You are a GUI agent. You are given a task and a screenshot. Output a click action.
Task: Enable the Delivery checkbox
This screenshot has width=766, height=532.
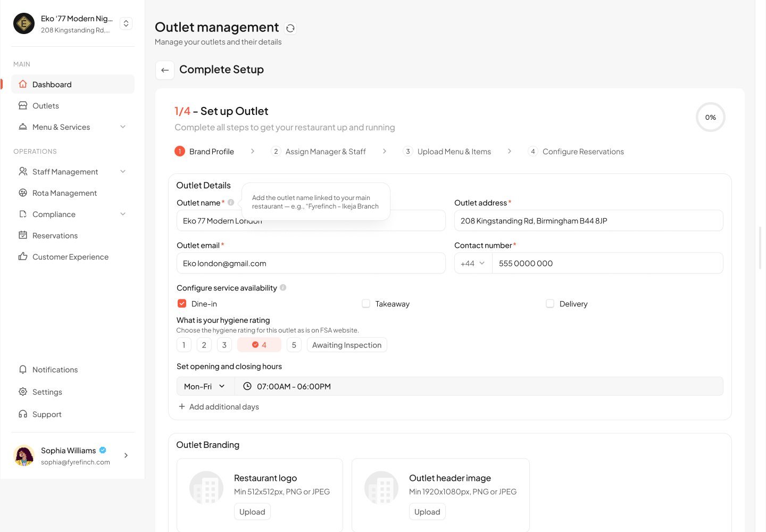[x=550, y=303]
